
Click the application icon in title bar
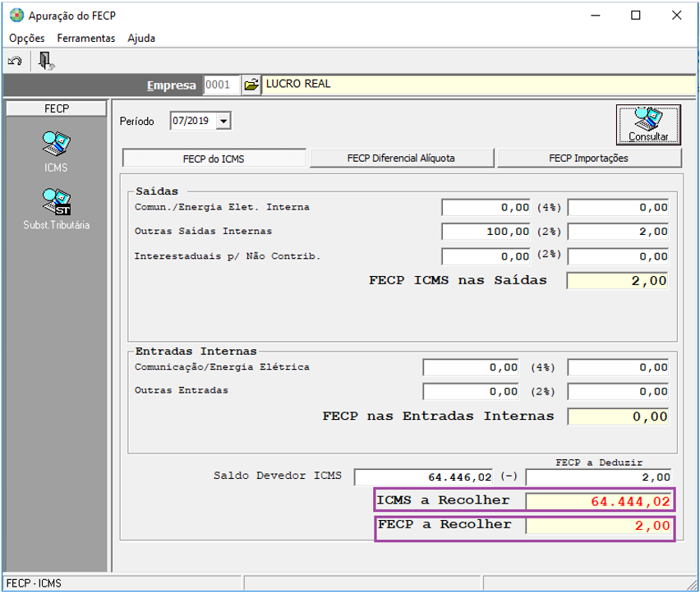coord(16,15)
